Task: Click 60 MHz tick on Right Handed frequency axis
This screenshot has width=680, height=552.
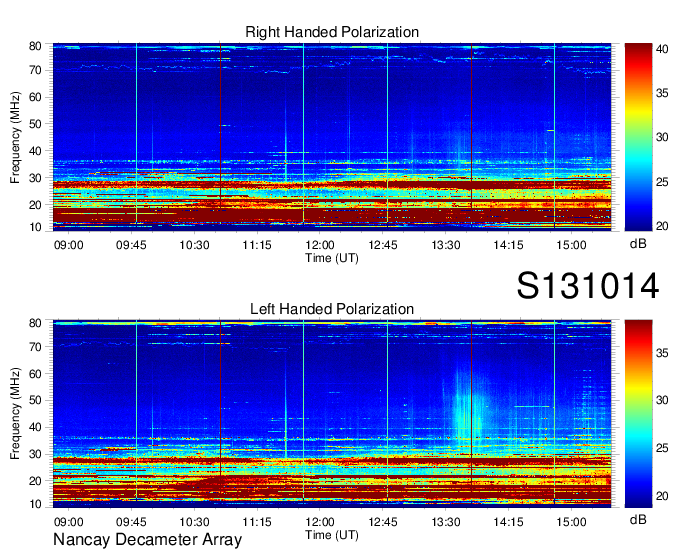Action: 35,97
